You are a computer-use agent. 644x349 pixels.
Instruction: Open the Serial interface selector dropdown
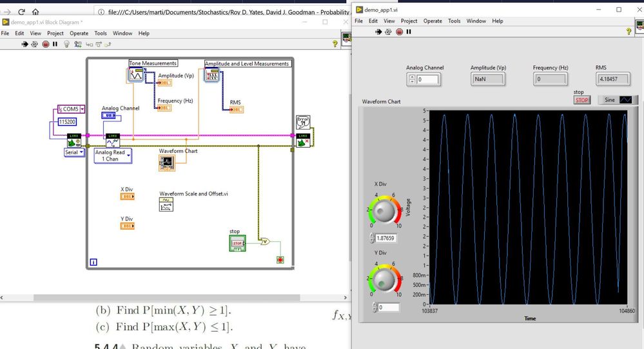click(81, 152)
